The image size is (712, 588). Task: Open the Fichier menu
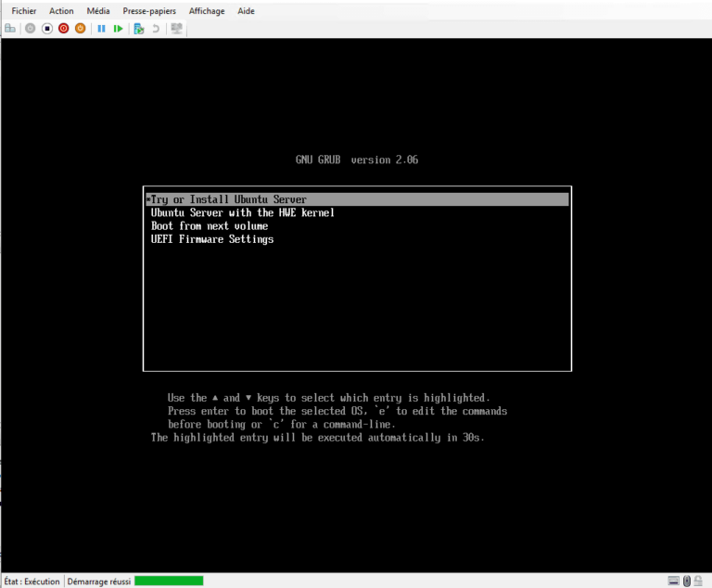tap(23, 11)
